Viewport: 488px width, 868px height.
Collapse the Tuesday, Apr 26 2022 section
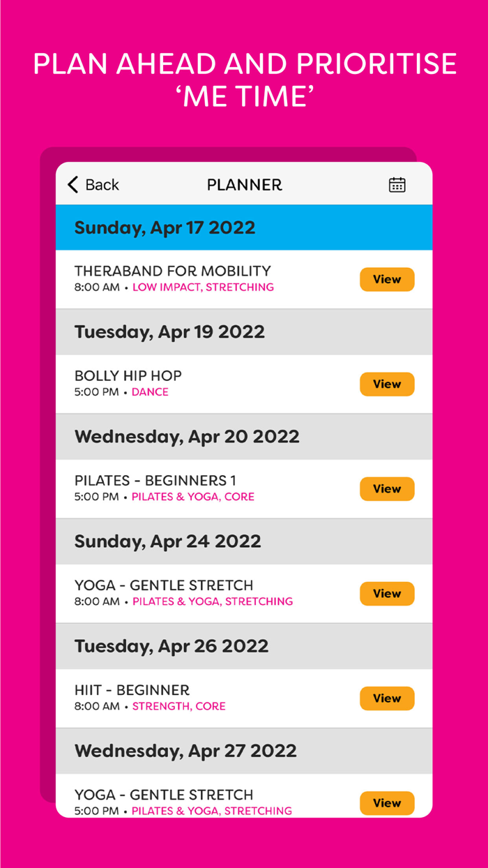coord(171,646)
